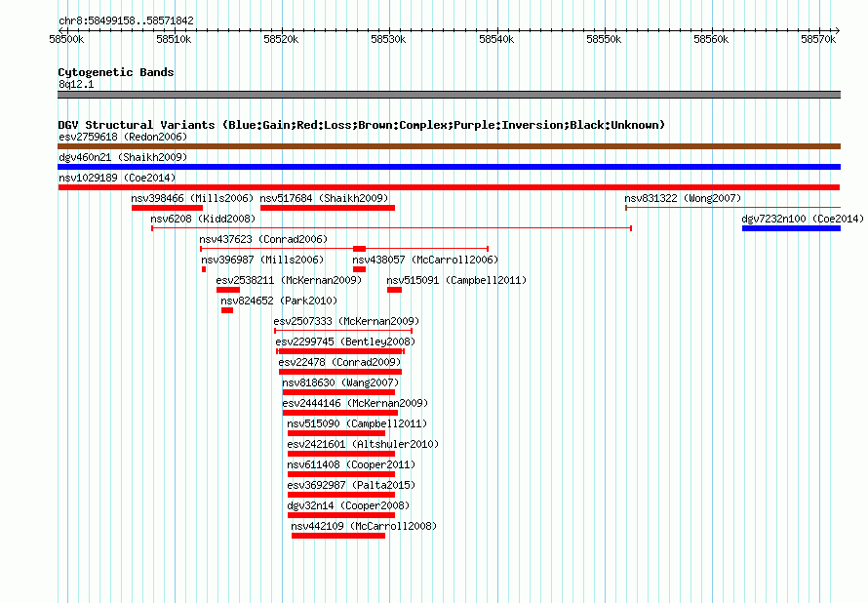The image size is (868, 603).
Task: Open the dgv32n14 (Cooper2008) variant
Action: pos(341,515)
